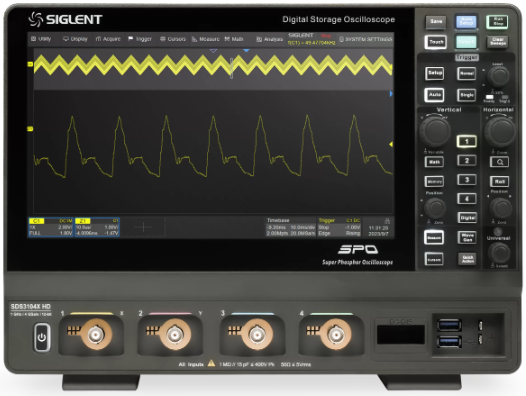Open the Analysis menu

pos(270,39)
